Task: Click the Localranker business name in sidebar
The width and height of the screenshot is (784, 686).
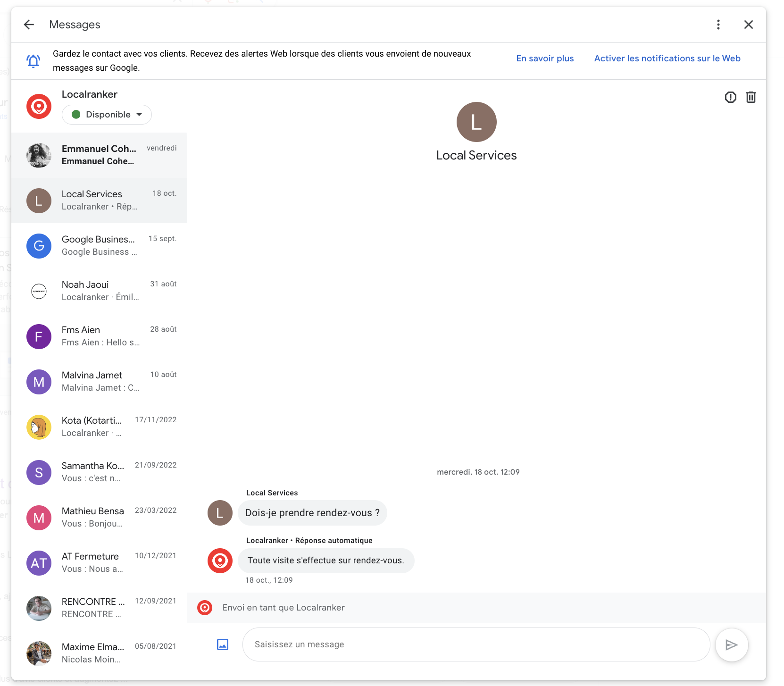Action: click(x=90, y=94)
